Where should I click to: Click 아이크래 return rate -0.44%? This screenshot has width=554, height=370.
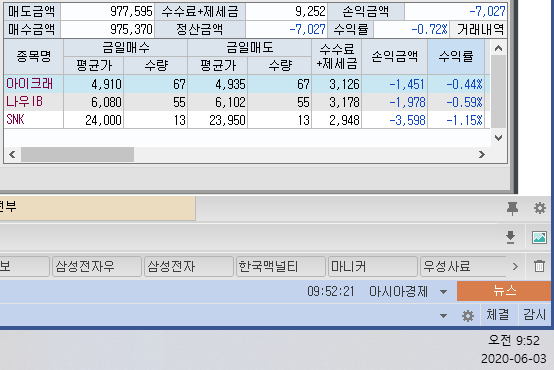[x=464, y=84]
